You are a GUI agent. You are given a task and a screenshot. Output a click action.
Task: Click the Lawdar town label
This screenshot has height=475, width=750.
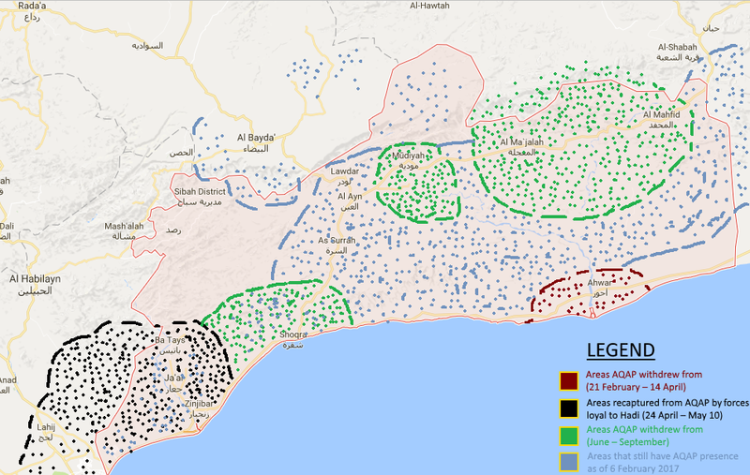point(344,172)
